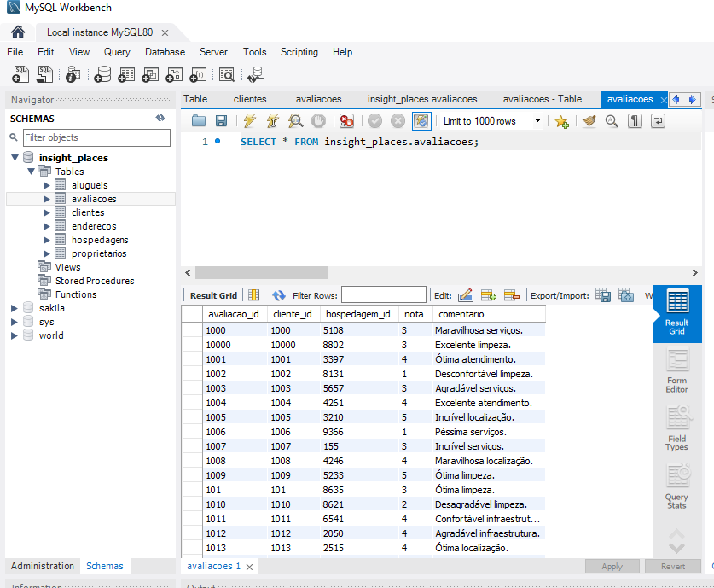The image size is (714, 588).
Task: Run explain plan magnifier icon
Action: (295, 120)
